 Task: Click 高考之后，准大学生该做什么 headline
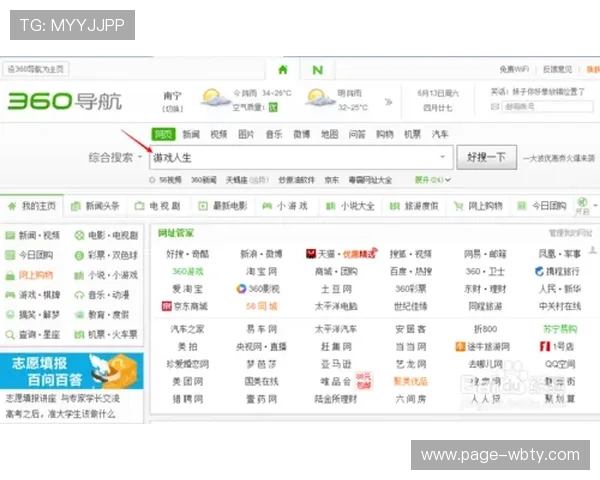[60, 414]
